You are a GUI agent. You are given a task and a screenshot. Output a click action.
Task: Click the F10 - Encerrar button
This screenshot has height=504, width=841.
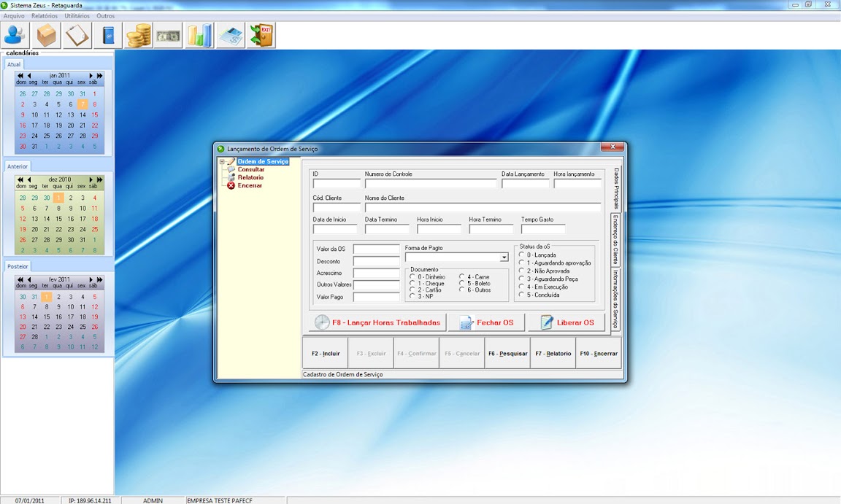tap(599, 354)
